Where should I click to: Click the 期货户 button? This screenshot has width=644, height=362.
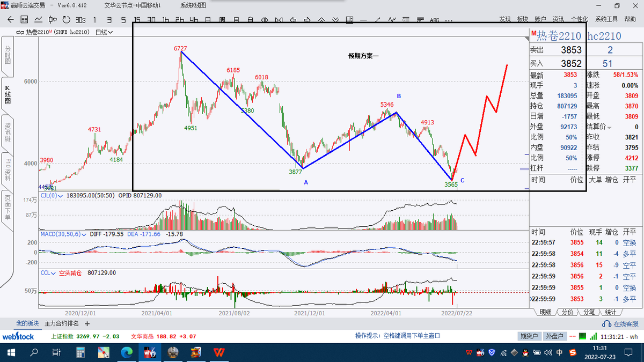529,336
